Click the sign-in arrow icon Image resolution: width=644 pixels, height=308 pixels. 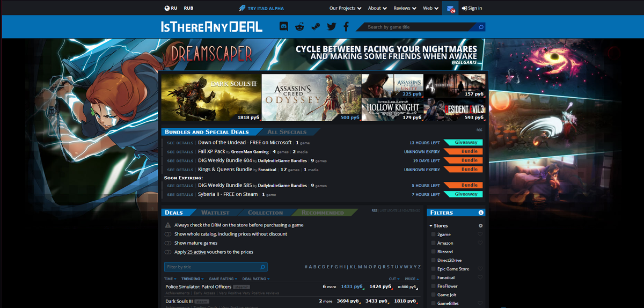click(464, 8)
